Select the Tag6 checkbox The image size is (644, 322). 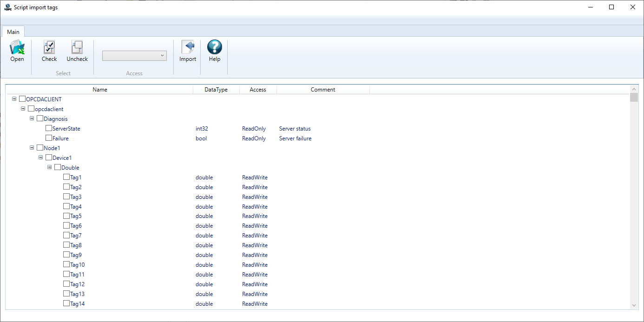pos(66,225)
